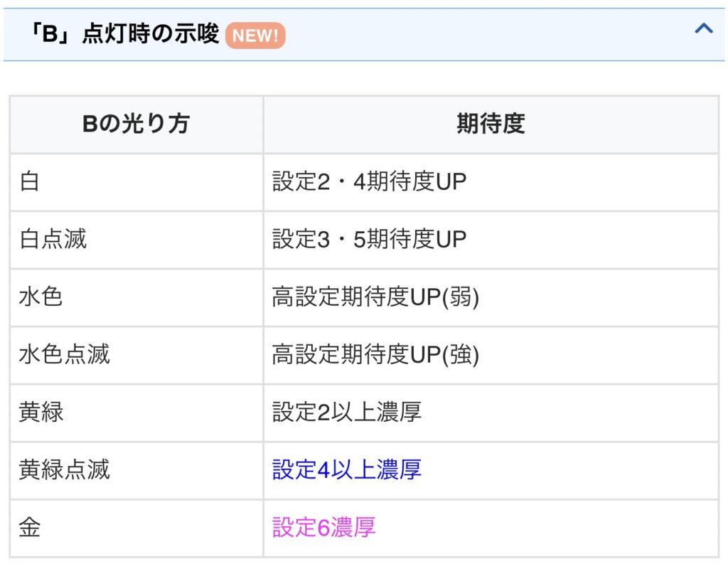
Task: Click the 高設定期待度UP(強) text
Action: coord(375,355)
